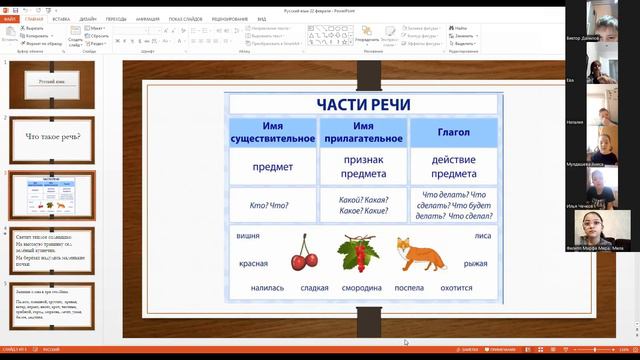Switch to the ГЛАВНАЯ tab
This screenshot has width=640, height=360.
34,19
